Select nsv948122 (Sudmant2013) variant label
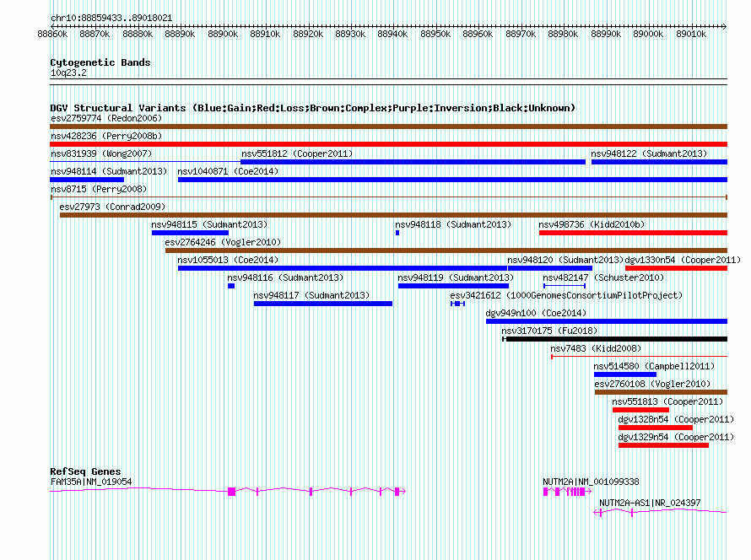 [x=649, y=153]
